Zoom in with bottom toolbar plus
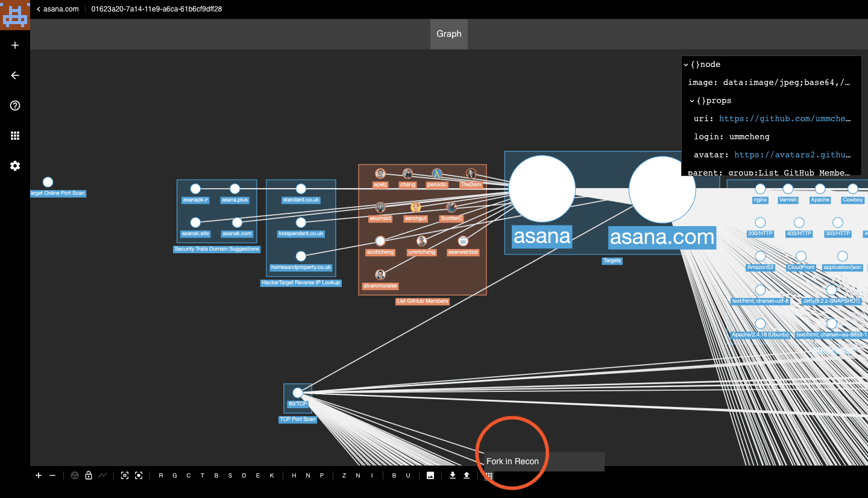 pyautogui.click(x=39, y=476)
